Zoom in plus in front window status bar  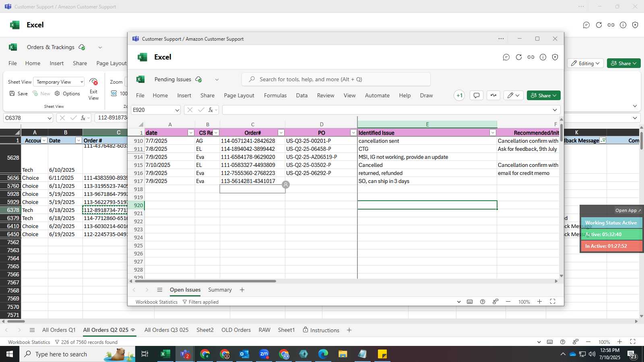539,302
